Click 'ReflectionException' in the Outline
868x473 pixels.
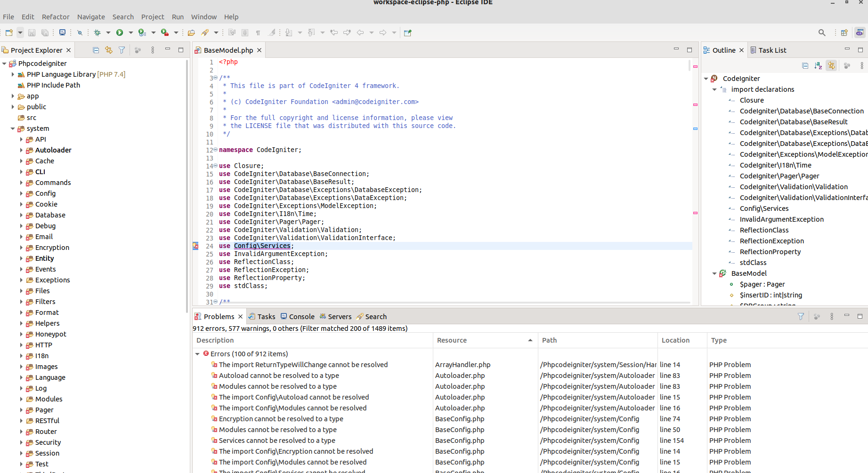pos(771,241)
